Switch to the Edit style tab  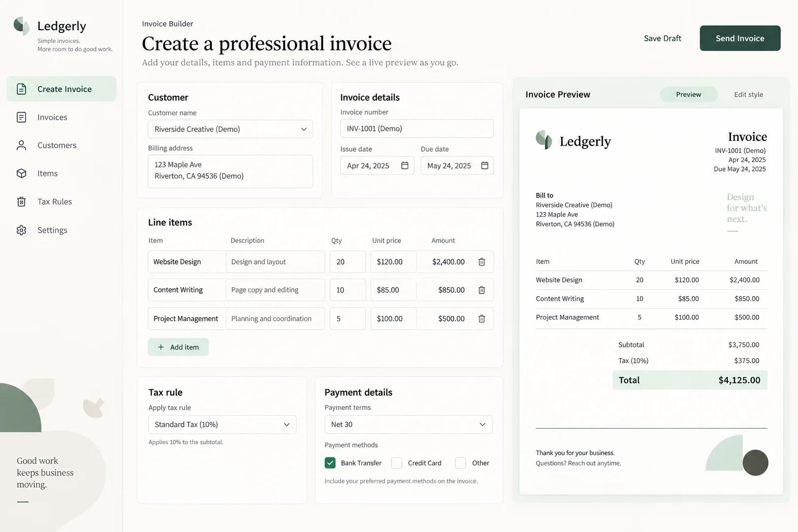(x=748, y=95)
